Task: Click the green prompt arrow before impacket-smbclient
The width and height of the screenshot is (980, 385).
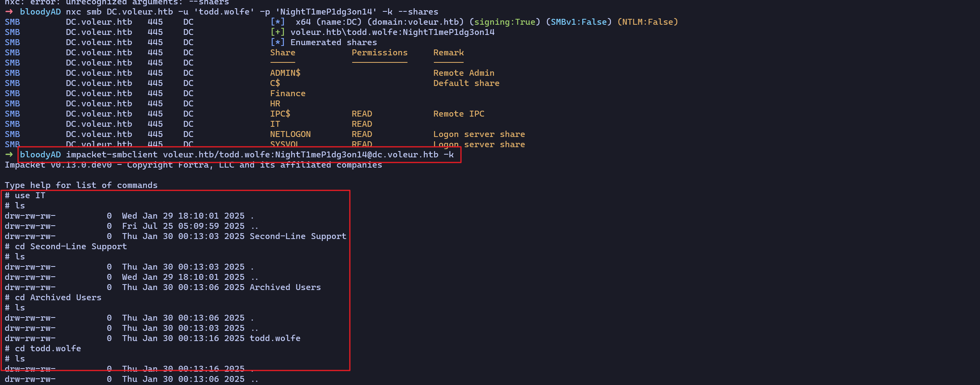Action: click(x=9, y=155)
